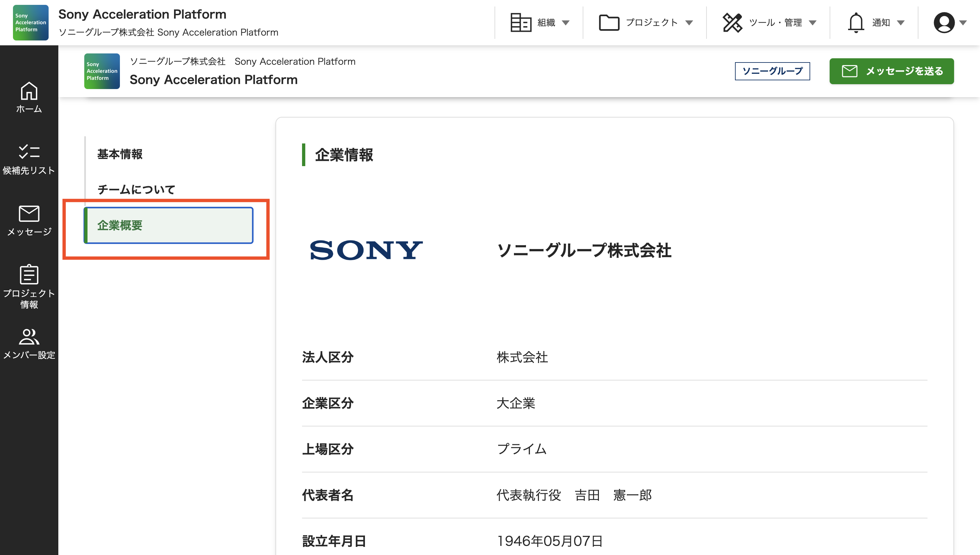Click the 株式会社 value for 法人区分
This screenshot has width=980, height=555.
tap(522, 357)
